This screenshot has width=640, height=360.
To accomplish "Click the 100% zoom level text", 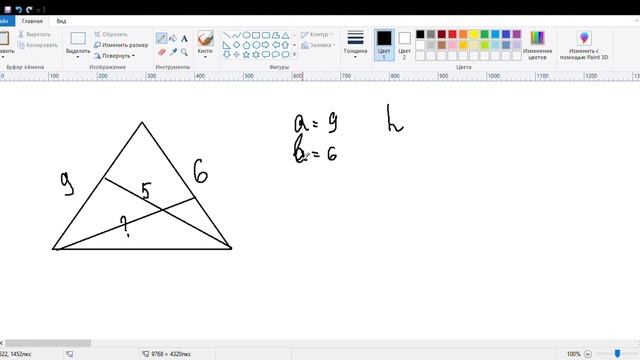I will 573,354.
